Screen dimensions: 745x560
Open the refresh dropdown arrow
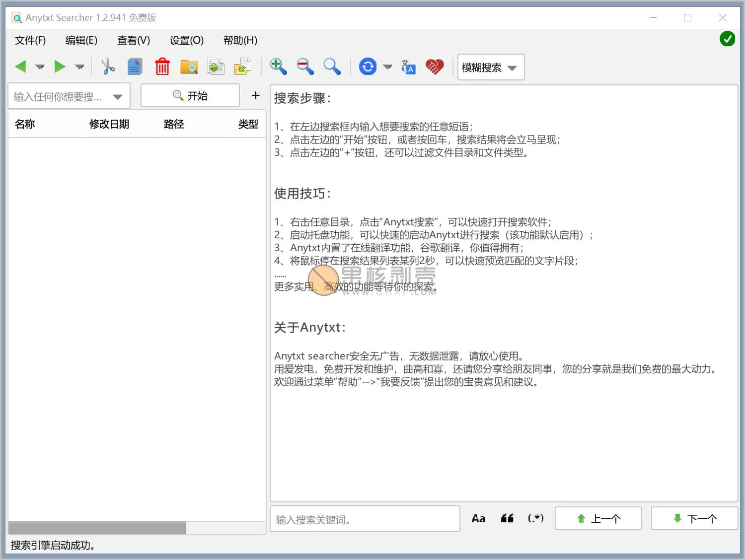387,67
